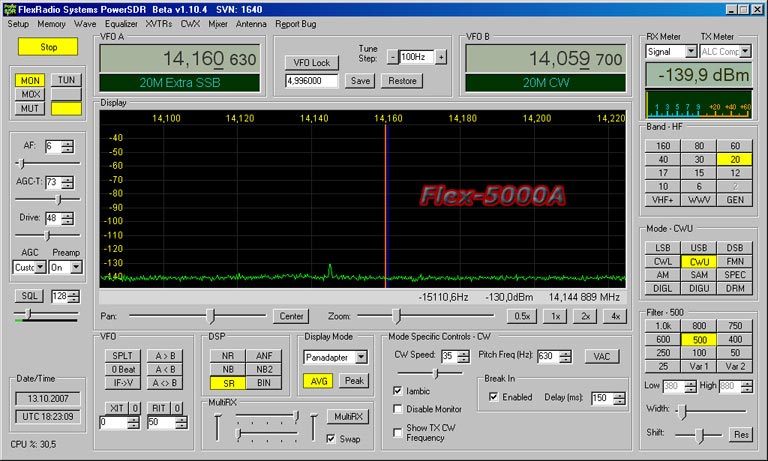Toggle the MON monitor button

[30, 80]
